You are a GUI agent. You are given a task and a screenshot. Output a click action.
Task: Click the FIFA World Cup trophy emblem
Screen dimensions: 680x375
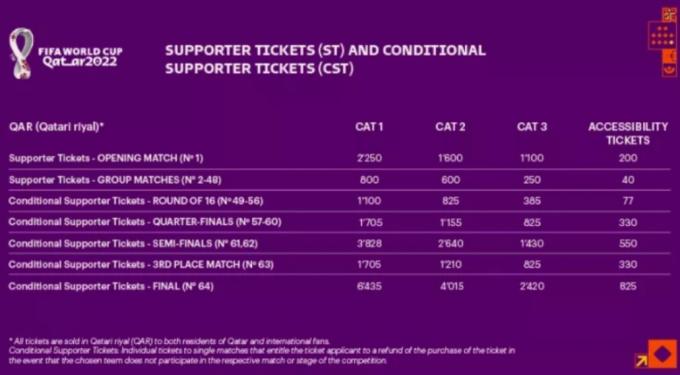click(x=21, y=53)
